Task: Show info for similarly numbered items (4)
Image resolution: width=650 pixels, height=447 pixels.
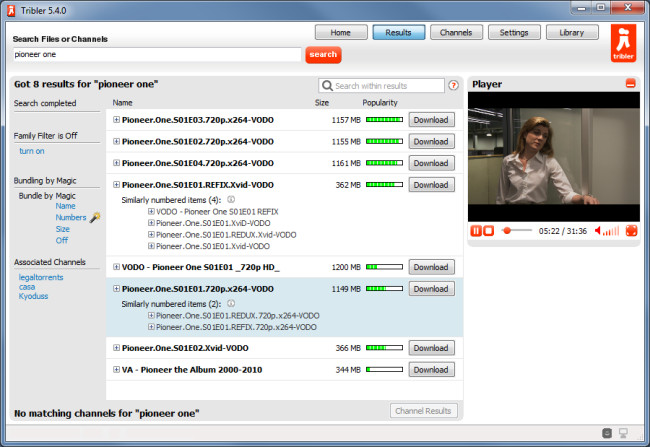Action: [x=231, y=199]
